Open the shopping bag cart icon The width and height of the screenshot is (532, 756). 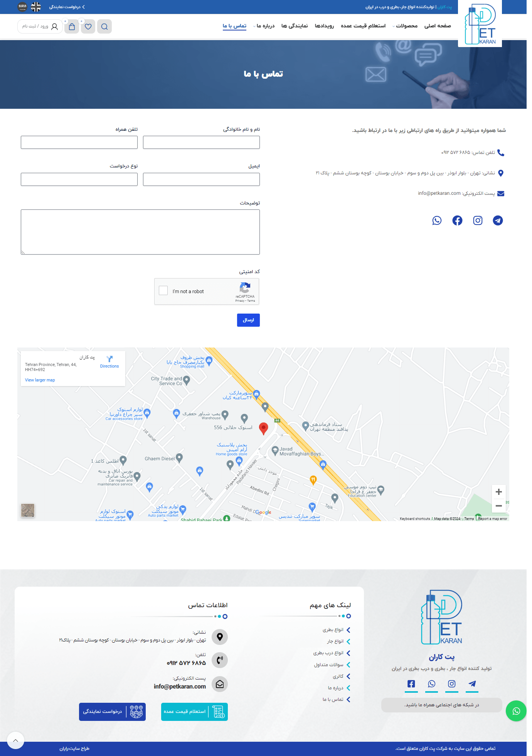pyautogui.click(x=72, y=27)
